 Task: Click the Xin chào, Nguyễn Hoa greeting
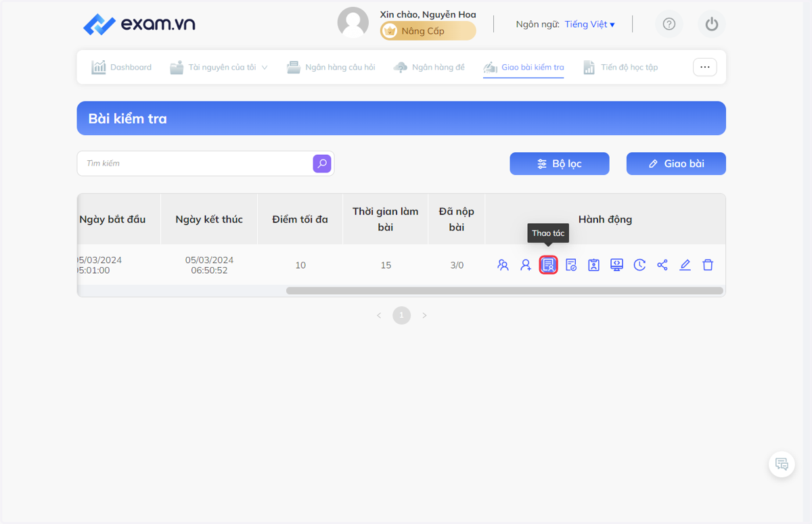(428, 14)
